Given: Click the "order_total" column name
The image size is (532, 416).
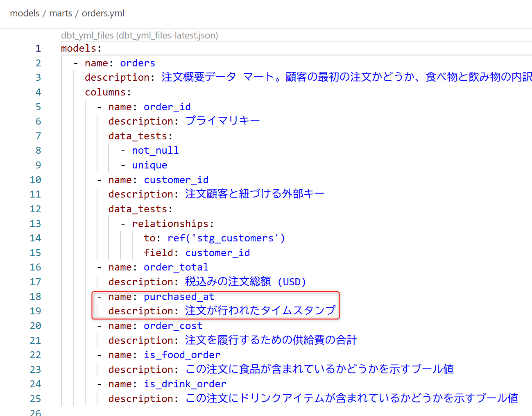Looking at the screenshot, I should (176, 267).
